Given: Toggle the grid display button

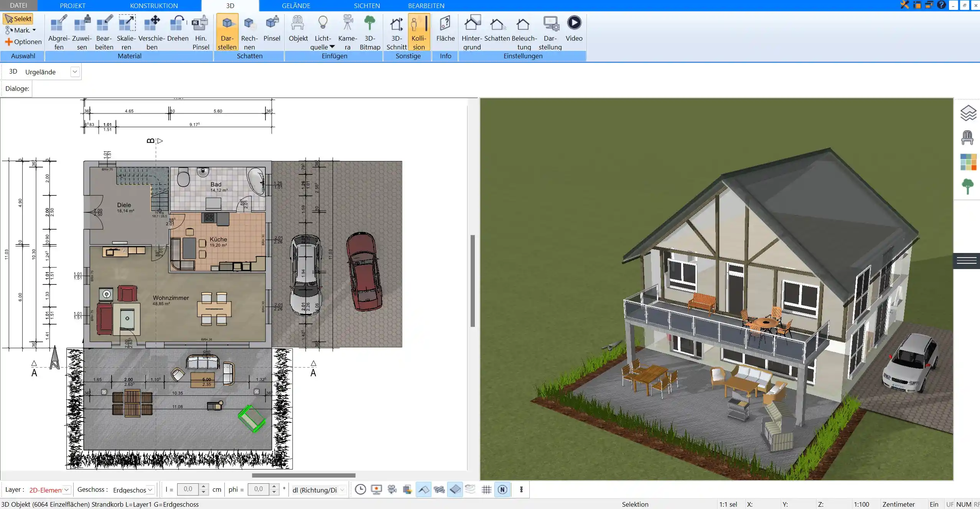Looking at the screenshot, I should click(486, 489).
